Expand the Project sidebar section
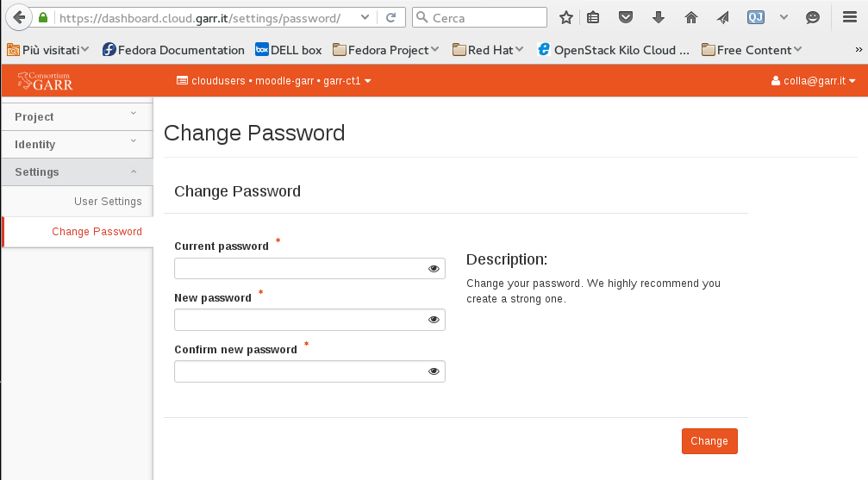 (x=76, y=117)
